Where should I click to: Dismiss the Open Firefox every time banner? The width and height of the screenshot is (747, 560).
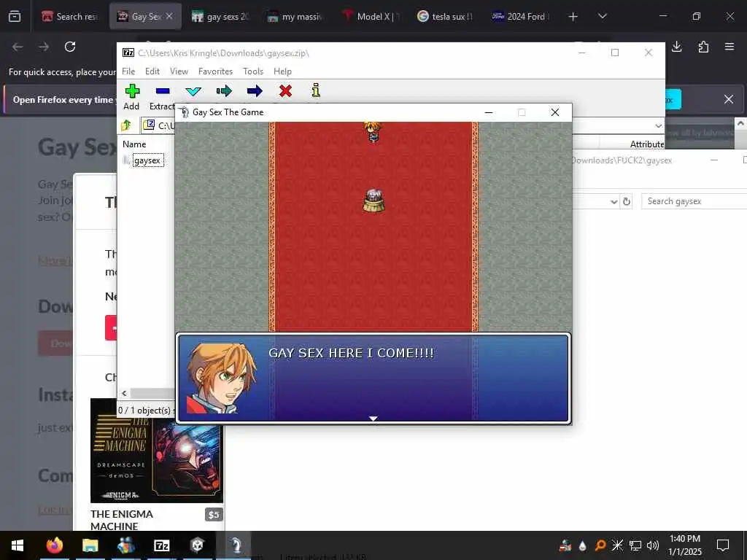click(x=729, y=99)
